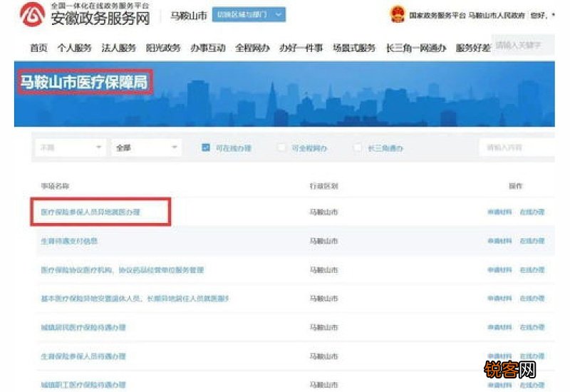Click the 安徽政务服务网 red logo icon
The height and width of the screenshot is (392, 570).
tap(32, 14)
